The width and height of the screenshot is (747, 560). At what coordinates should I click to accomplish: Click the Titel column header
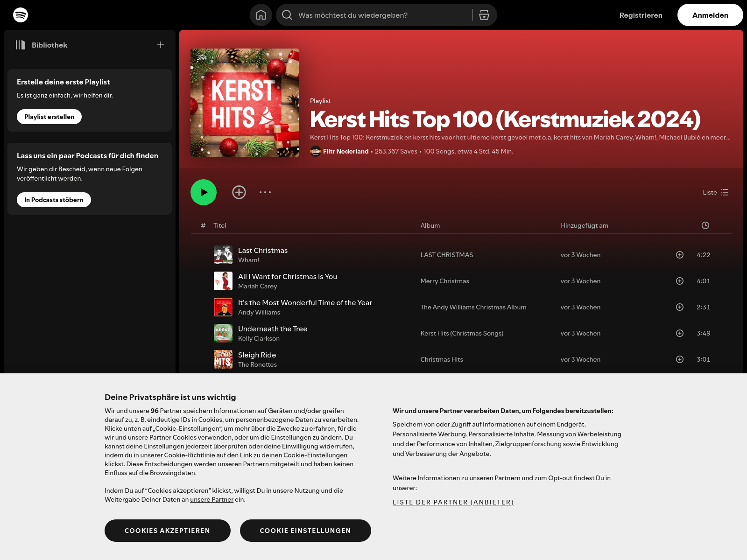pos(220,225)
